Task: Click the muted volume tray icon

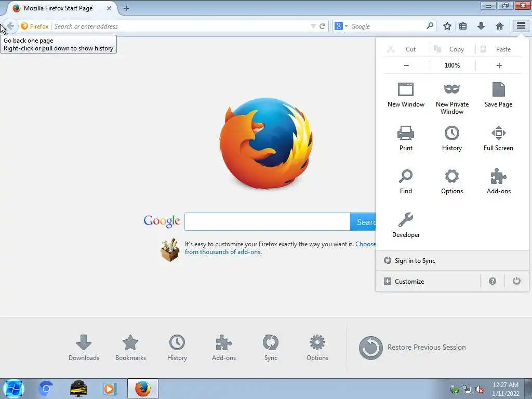Action: (x=480, y=390)
